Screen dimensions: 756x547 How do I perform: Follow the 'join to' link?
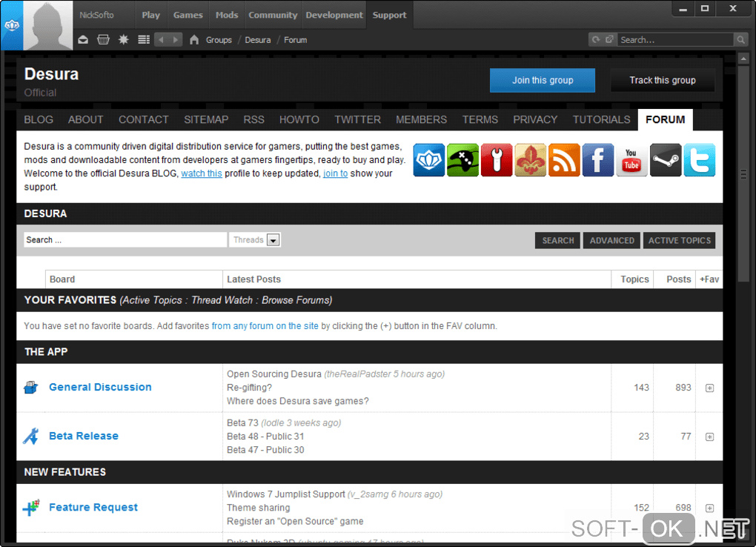335,173
